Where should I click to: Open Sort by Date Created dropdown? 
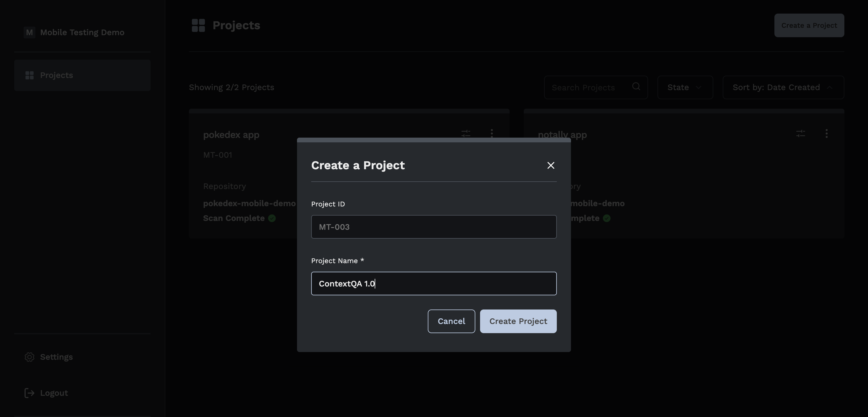click(783, 87)
